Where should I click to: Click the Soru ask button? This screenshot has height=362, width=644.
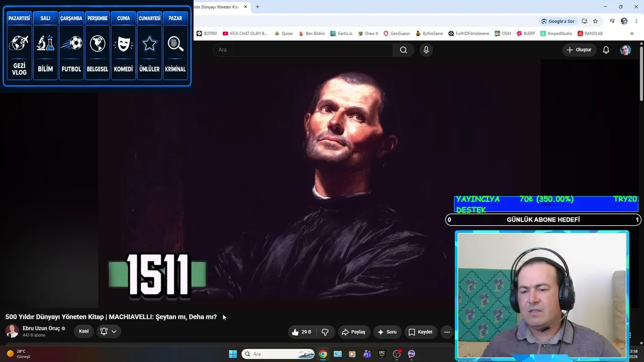(387, 332)
